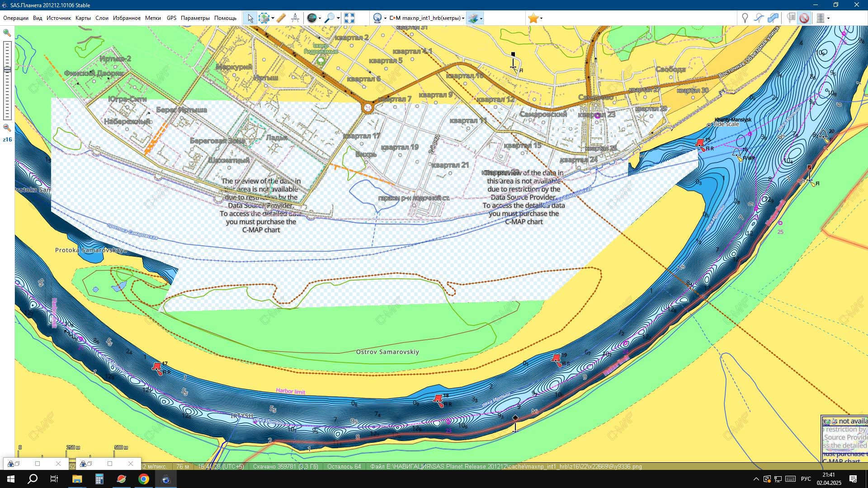
Task: Click zoom-out magnifier below zoom scale
Action: tap(7, 128)
